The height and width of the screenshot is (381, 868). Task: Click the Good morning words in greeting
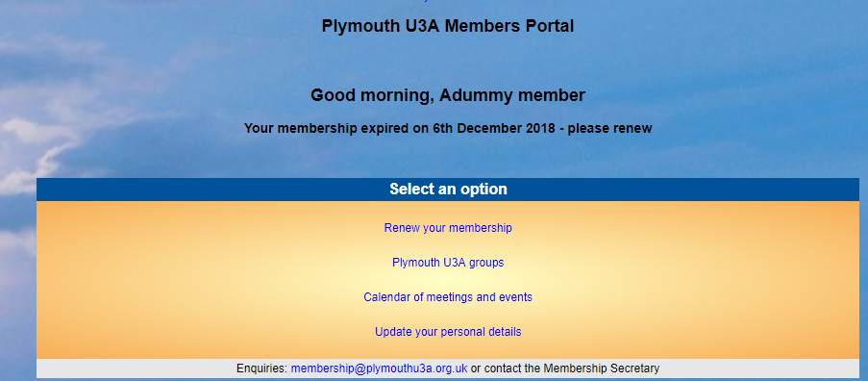(x=372, y=96)
